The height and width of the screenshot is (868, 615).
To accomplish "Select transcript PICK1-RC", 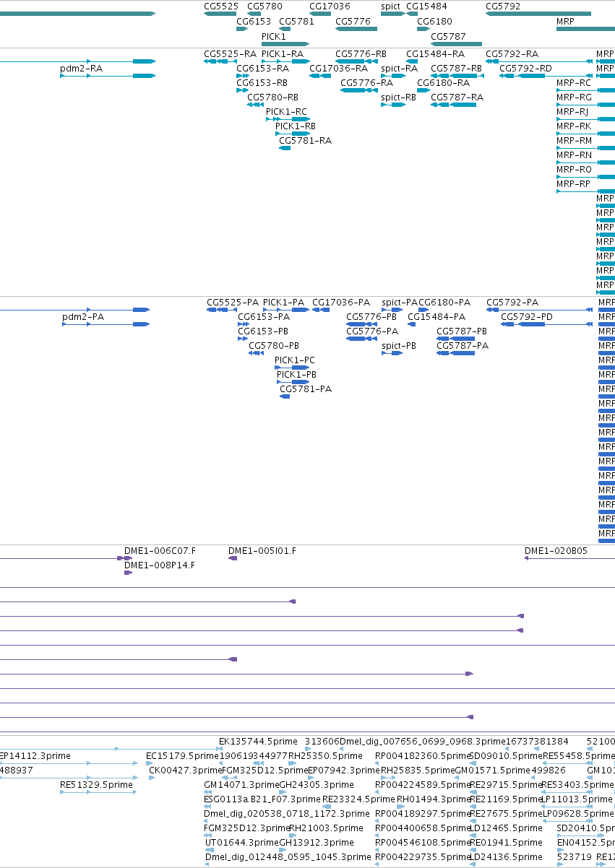I will 286,112.
